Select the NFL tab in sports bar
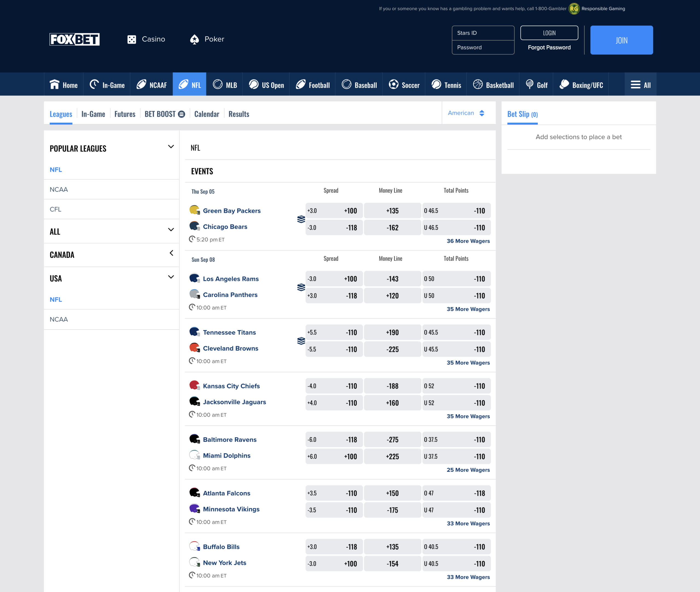 pos(189,84)
